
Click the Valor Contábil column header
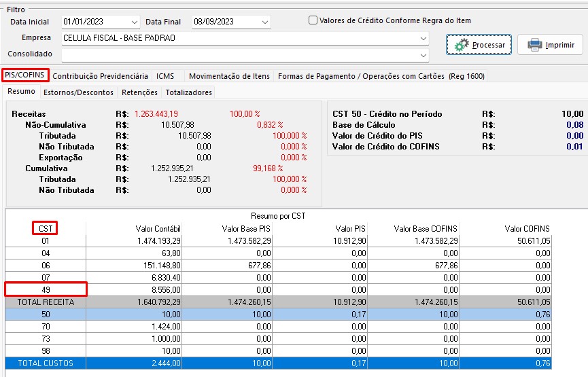click(x=158, y=229)
